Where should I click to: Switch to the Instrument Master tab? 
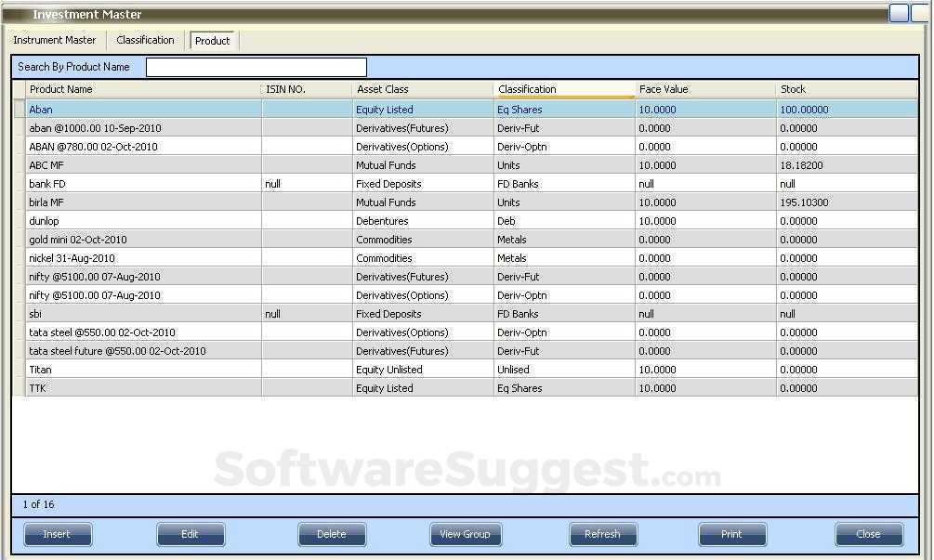click(54, 40)
